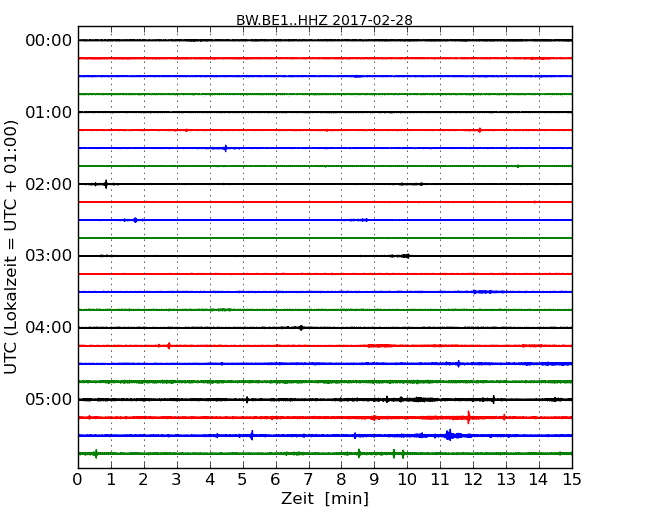Click the 02:00 time label
Viewport: 650px width, 520px height.
(49, 184)
